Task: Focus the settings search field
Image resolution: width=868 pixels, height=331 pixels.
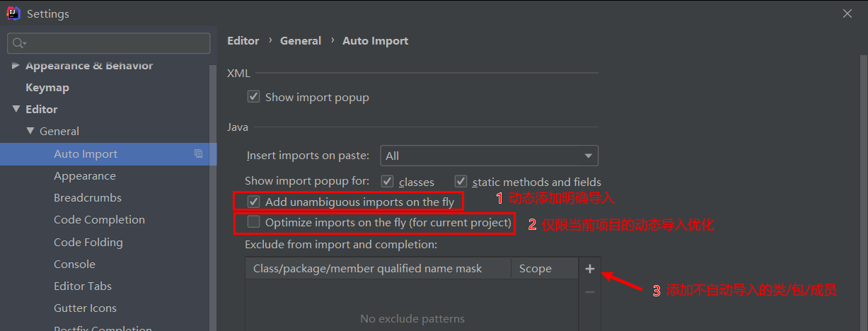Action: (108, 43)
